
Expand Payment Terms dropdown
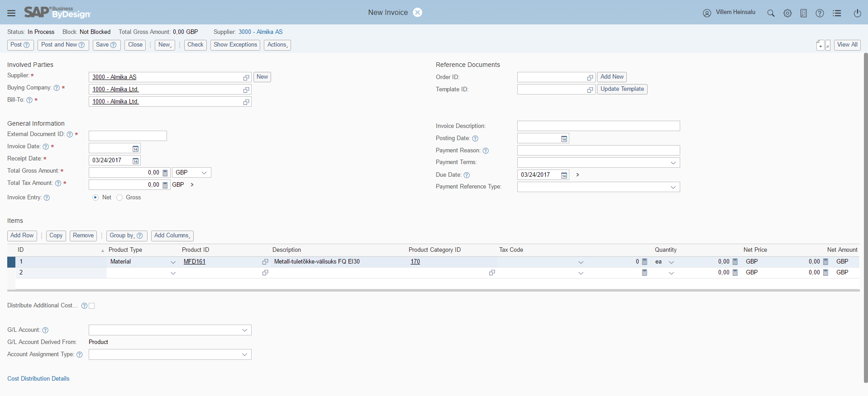click(673, 163)
